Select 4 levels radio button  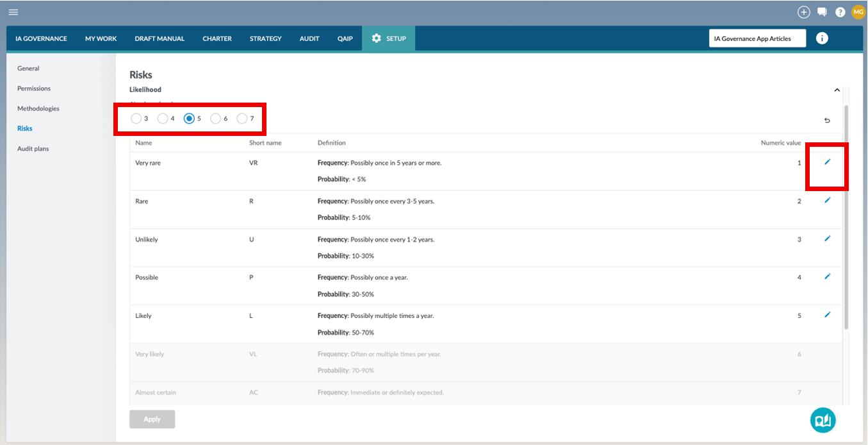pyautogui.click(x=163, y=119)
